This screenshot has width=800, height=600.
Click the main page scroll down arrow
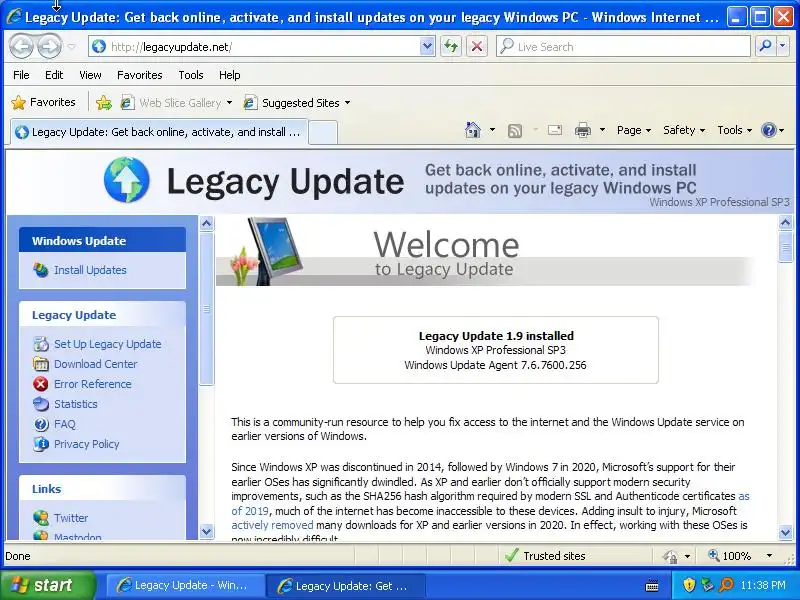(785, 532)
